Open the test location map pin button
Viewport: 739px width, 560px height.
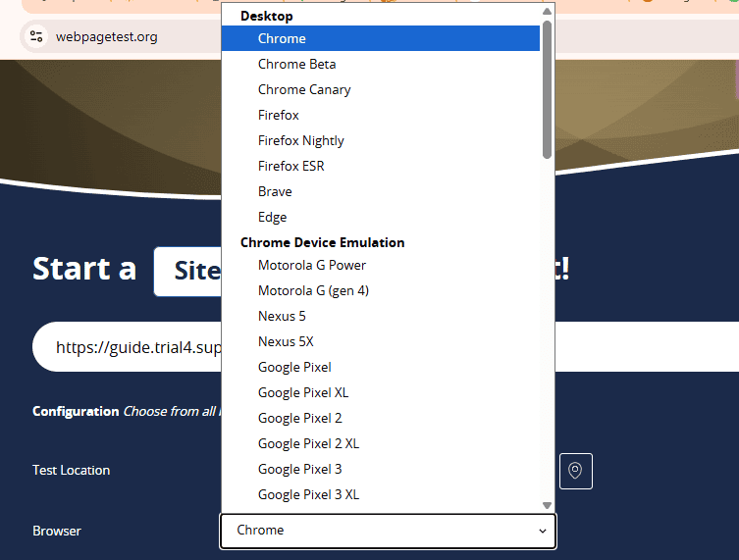click(575, 471)
